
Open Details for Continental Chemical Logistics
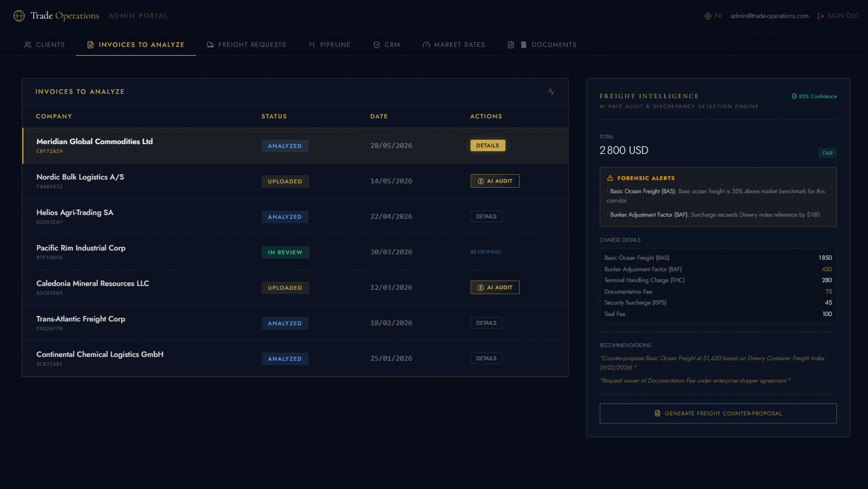click(x=486, y=359)
